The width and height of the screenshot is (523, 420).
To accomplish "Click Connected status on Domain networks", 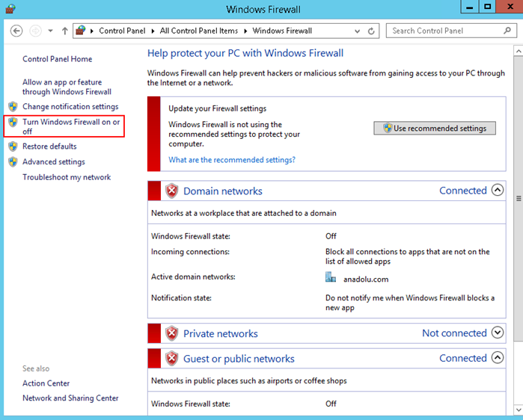I will pos(463,191).
